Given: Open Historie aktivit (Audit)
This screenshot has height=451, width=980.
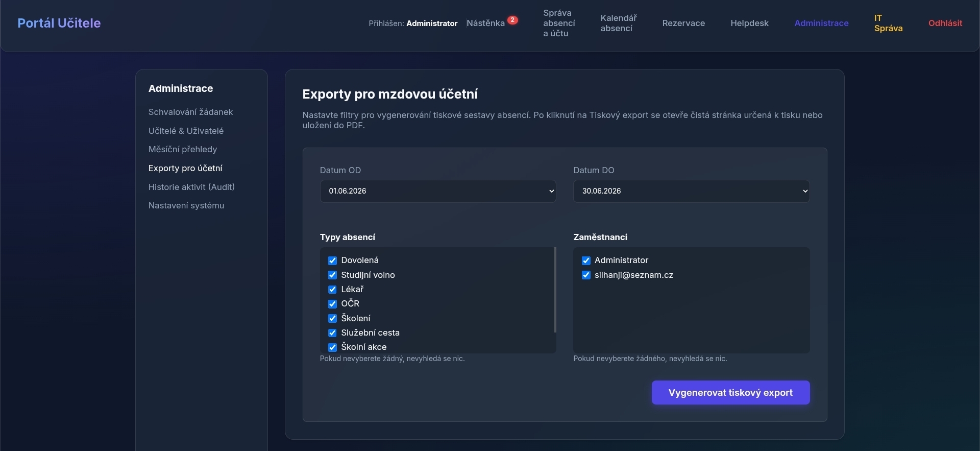Looking at the screenshot, I should tap(191, 187).
